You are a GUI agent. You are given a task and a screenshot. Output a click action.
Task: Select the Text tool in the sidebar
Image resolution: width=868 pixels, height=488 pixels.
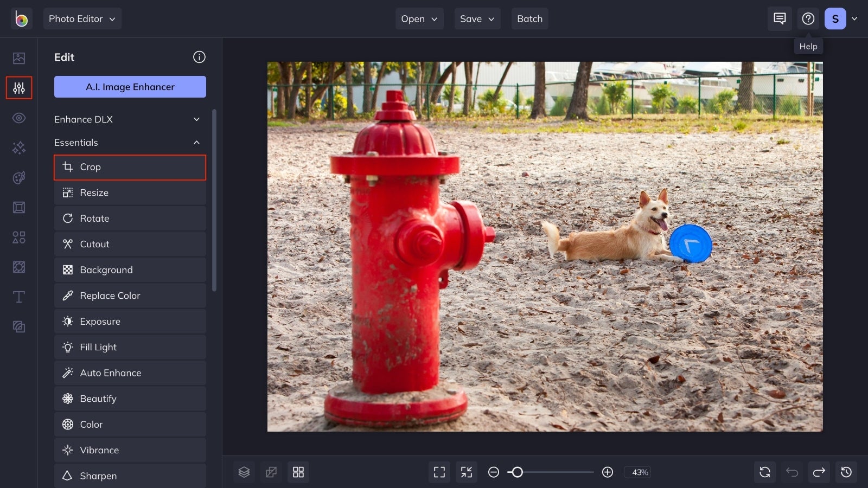18,297
